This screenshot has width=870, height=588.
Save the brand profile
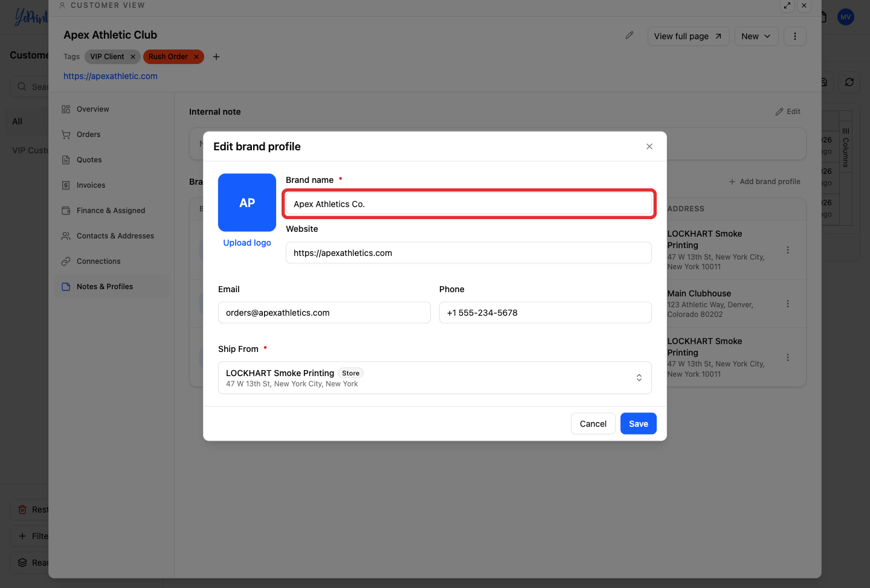[639, 424]
